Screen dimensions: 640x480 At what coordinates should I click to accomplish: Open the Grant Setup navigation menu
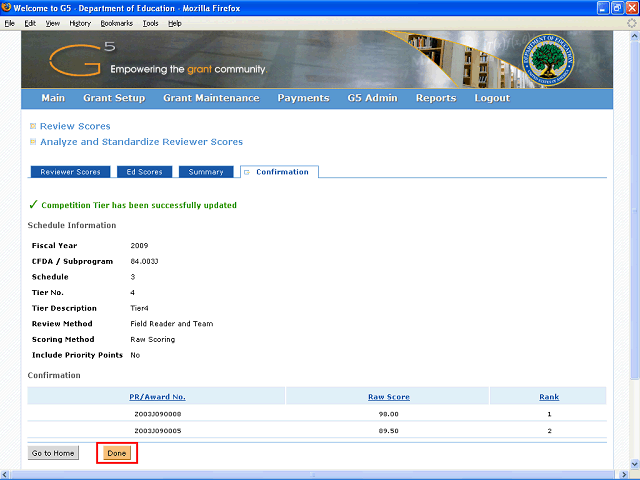coord(114,98)
